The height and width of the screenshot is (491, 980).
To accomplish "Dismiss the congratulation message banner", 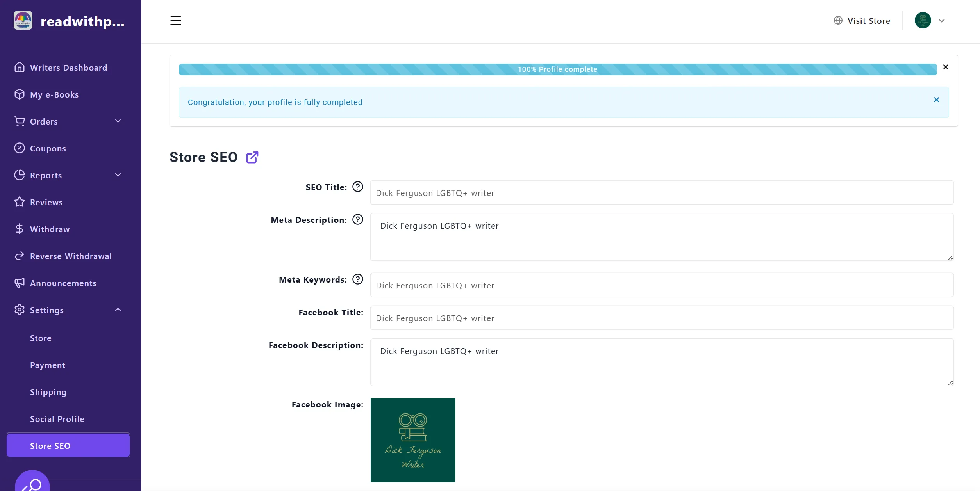I will (x=936, y=100).
